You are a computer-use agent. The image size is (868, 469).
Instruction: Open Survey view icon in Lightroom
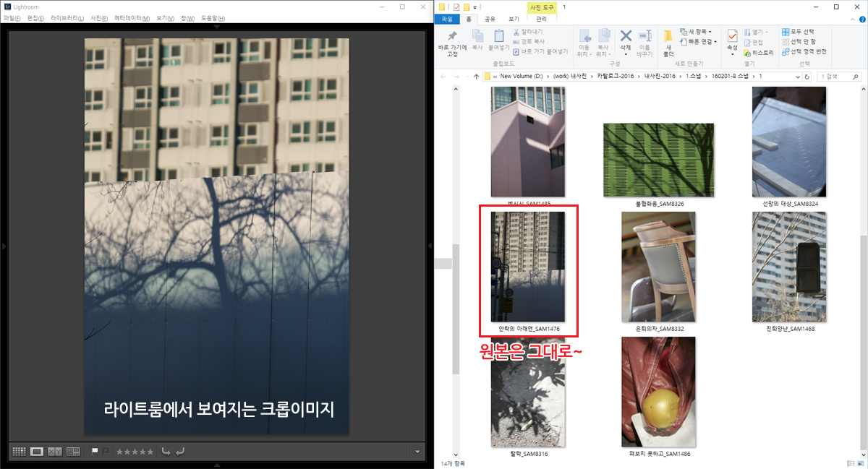pyautogui.click(x=73, y=452)
